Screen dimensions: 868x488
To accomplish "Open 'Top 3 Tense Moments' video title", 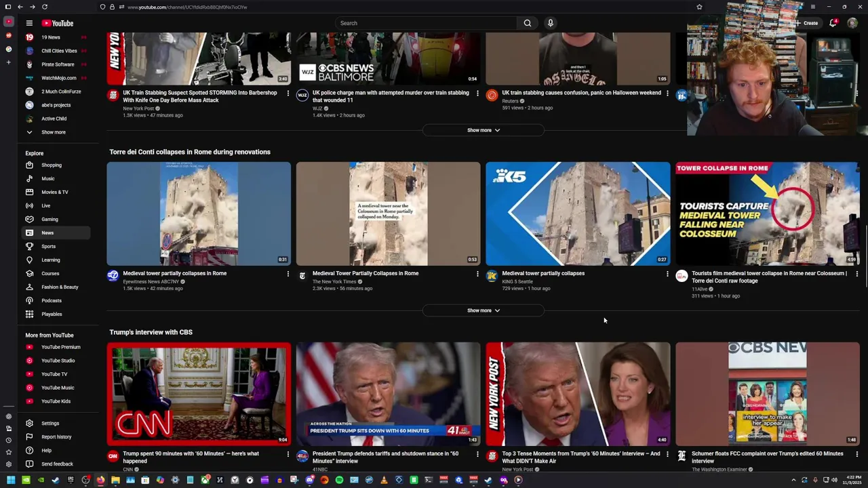I will click(581, 457).
